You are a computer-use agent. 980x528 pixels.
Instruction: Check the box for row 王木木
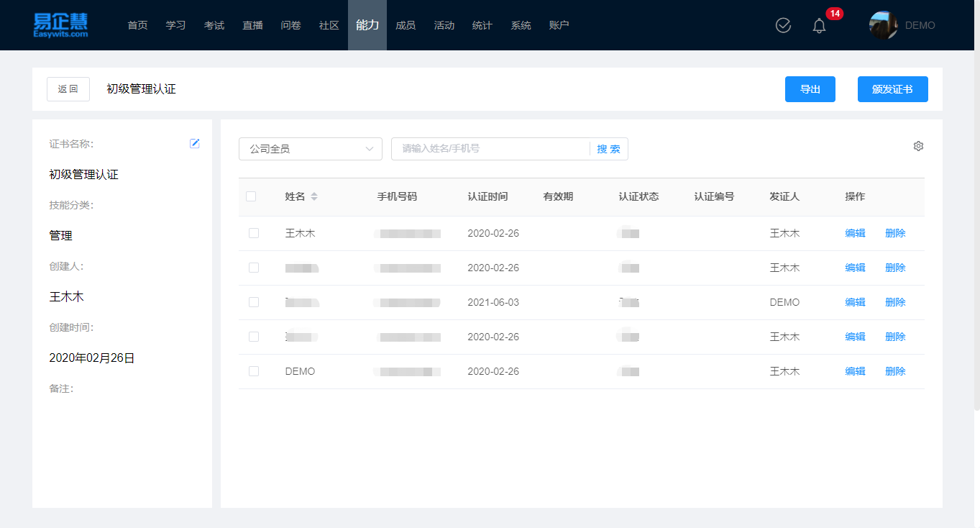[x=253, y=233]
